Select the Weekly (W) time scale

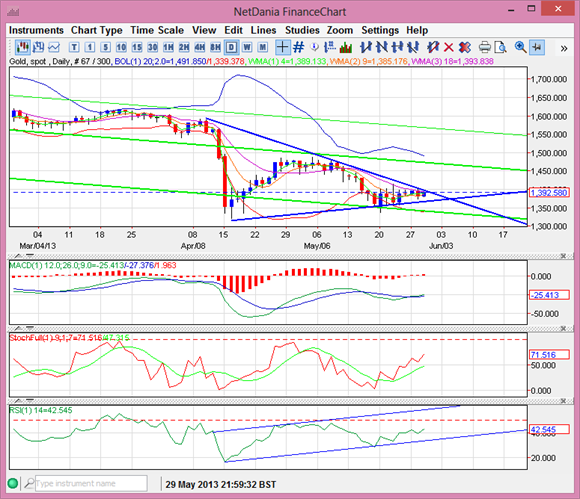pos(247,47)
